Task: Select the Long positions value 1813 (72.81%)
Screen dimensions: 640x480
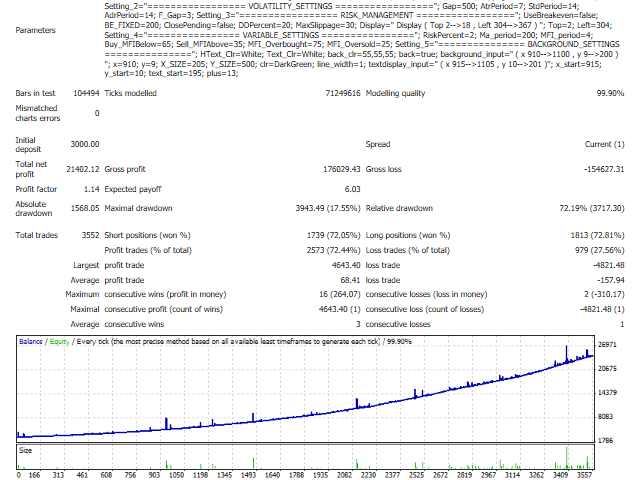Action: (x=593, y=234)
